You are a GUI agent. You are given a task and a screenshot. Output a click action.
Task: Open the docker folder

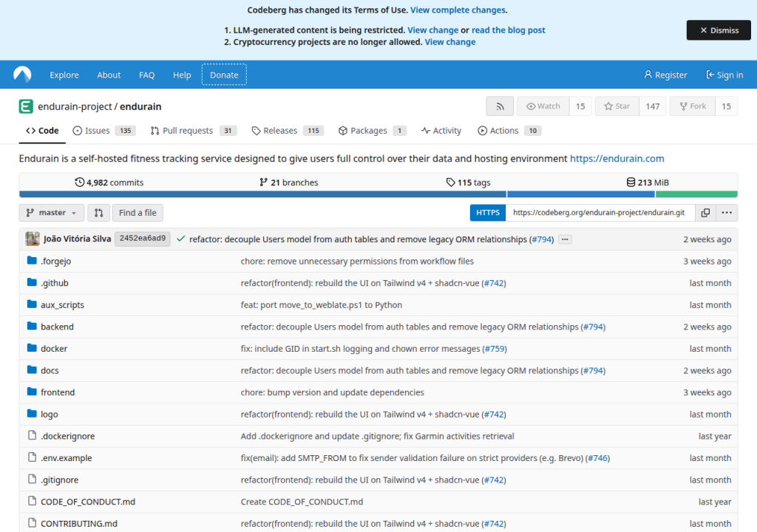[54, 349]
